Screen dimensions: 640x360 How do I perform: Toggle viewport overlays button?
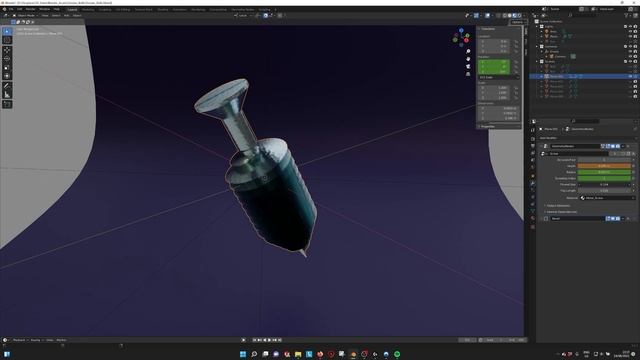pyautogui.click(x=487, y=16)
